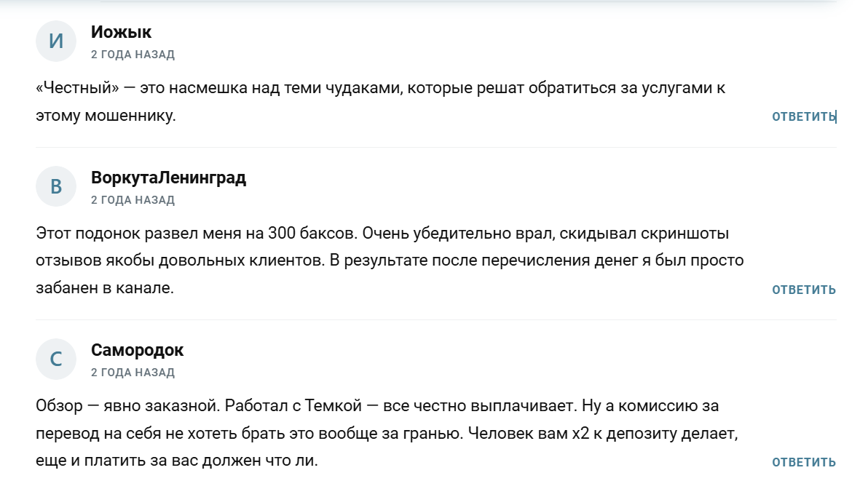
Task: Click the word «мошеннику» in Иожык's comment
Action: point(130,116)
